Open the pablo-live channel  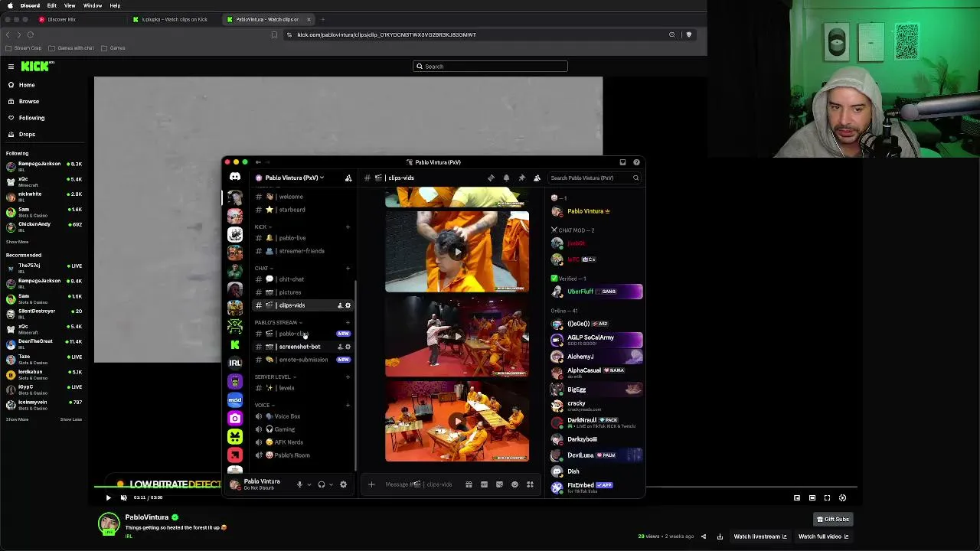click(x=302, y=238)
